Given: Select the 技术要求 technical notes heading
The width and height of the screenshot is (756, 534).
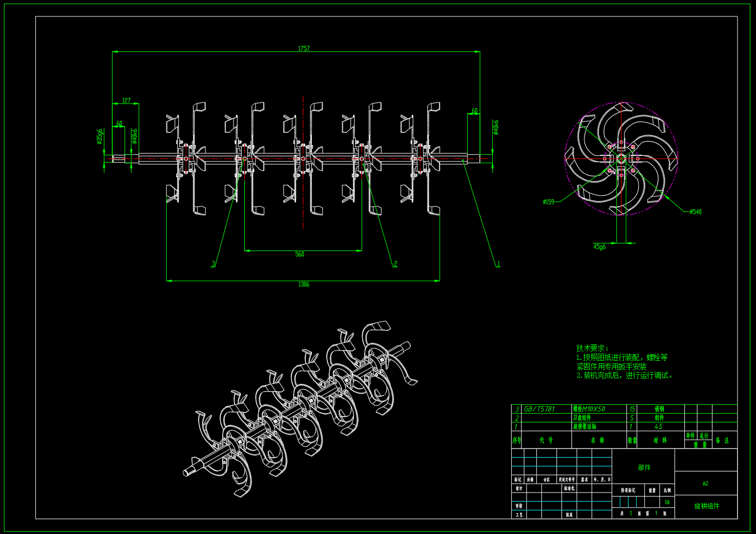Looking at the screenshot, I should pyautogui.click(x=592, y=348).
